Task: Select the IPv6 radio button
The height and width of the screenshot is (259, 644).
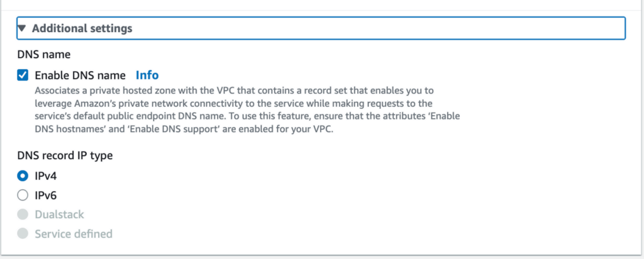Action: click(23, 196)
